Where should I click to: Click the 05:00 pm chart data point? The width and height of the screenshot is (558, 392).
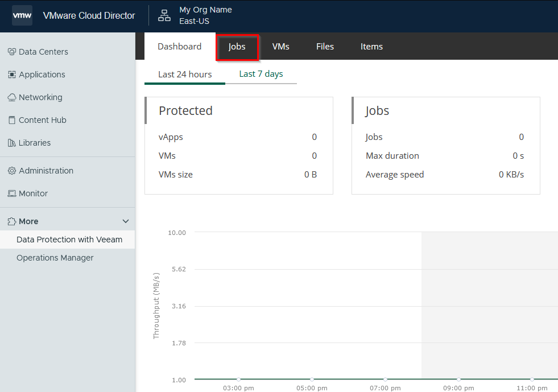tap(312, 379)
